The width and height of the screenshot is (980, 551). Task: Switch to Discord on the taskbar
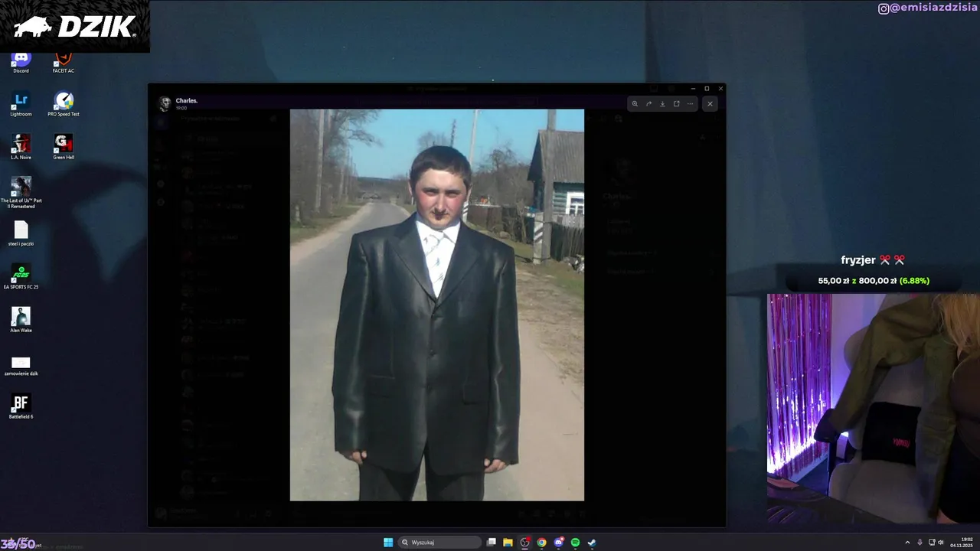tap(559, 543)
